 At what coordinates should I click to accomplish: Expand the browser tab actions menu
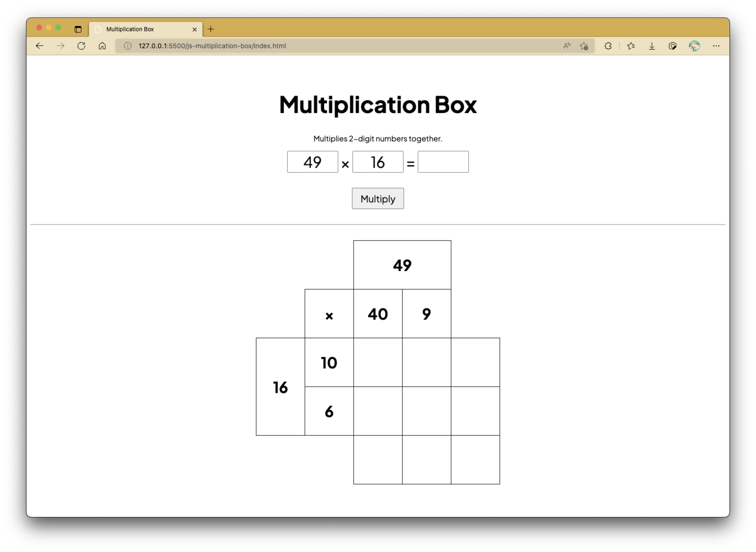(x=78, y=29)
